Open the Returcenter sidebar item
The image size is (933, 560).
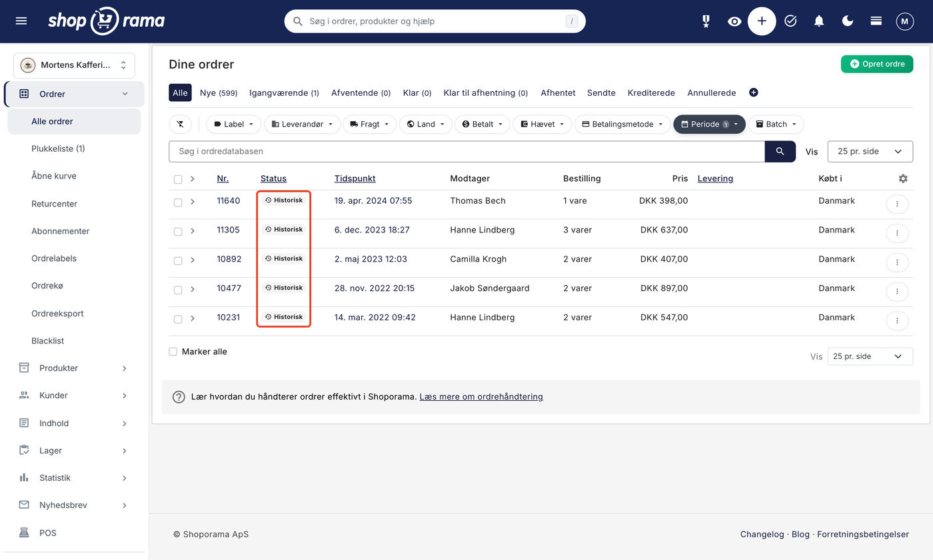tap(55, 204)
